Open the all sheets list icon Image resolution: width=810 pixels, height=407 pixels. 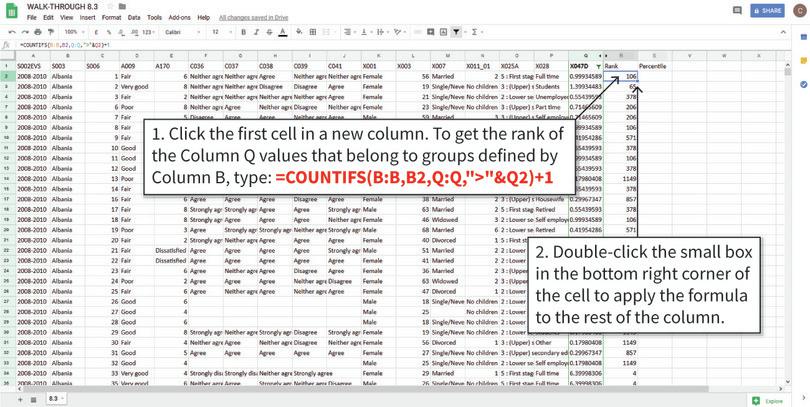tap(34, 400)
